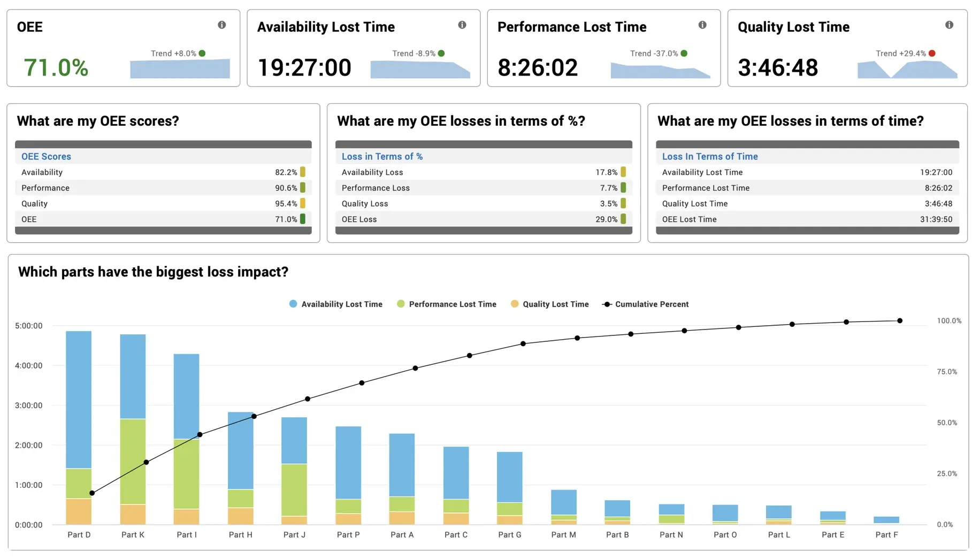Toggle Quality Lost Time legend series
Viewport: 980px width, 559px height.
(550, 304)
